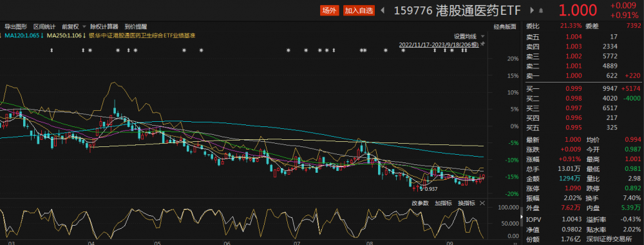Open the 前复权 dropdown arrow
Screen dimensions: 644x245
tap(84, 26)
